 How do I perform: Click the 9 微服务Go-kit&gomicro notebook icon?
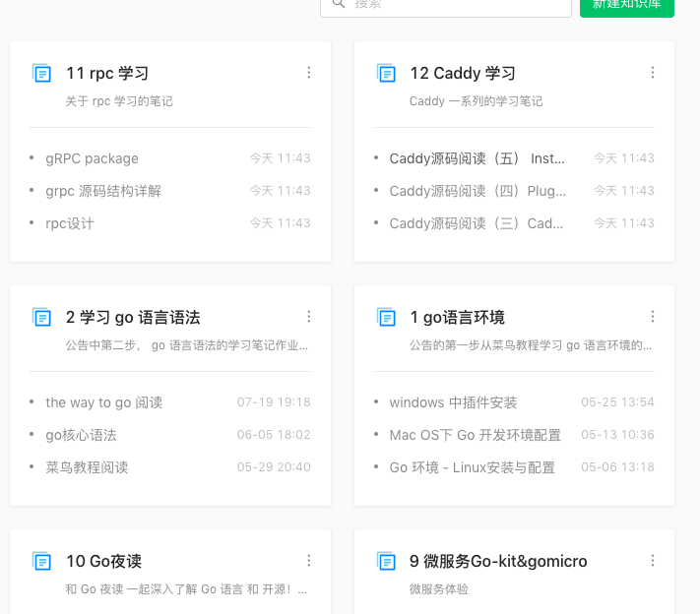click(386, 561)
